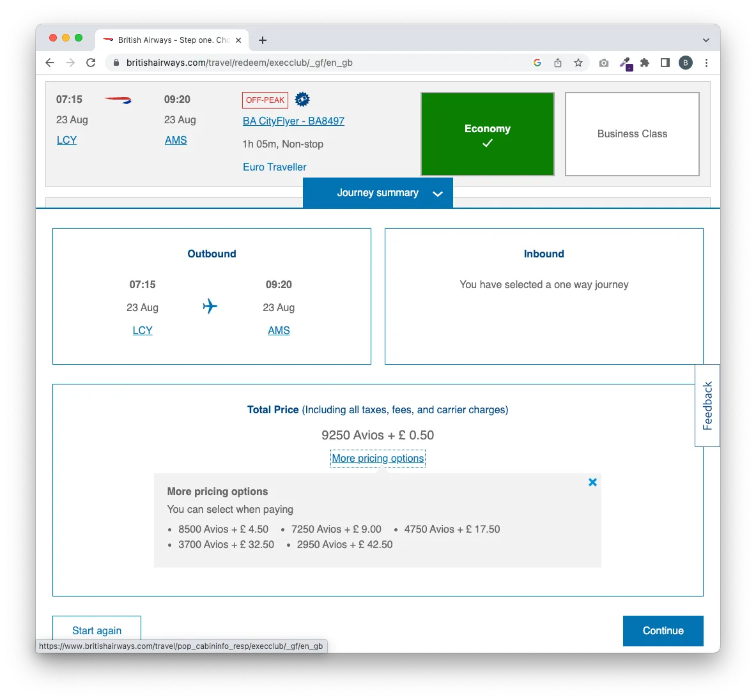This screenshot has width=756, height=700.
Task: Click the Start again button
Action: click(97, 630)
